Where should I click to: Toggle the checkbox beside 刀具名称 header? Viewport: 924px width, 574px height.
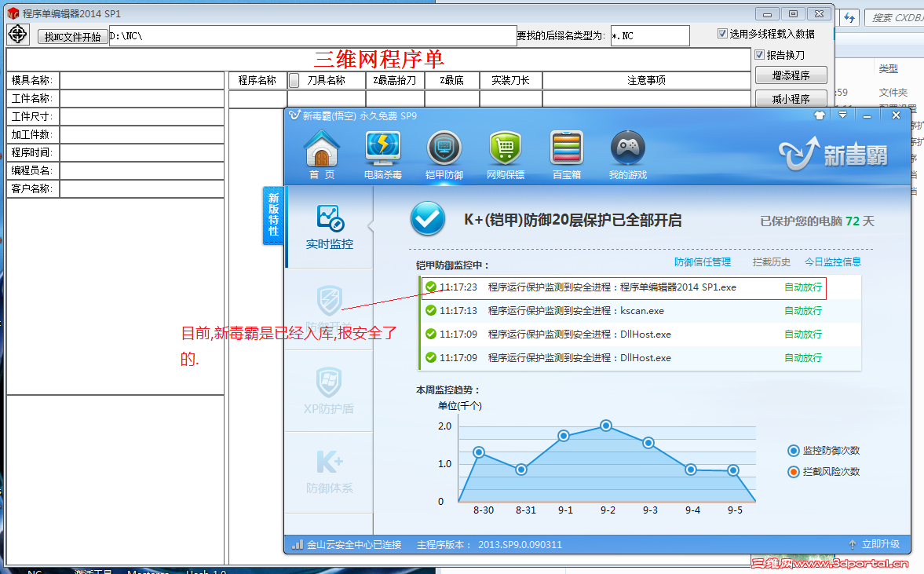tap(294, 80)
